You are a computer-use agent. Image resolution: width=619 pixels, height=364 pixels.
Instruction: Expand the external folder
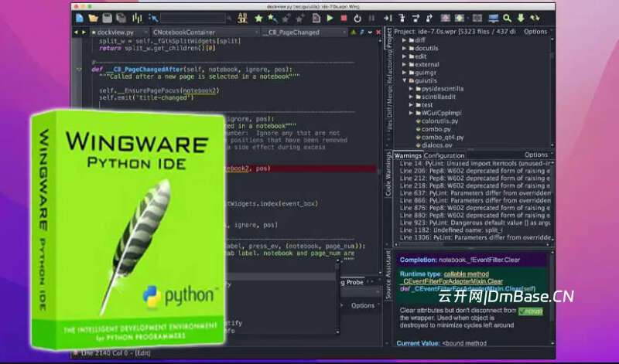tap(404, 64)
